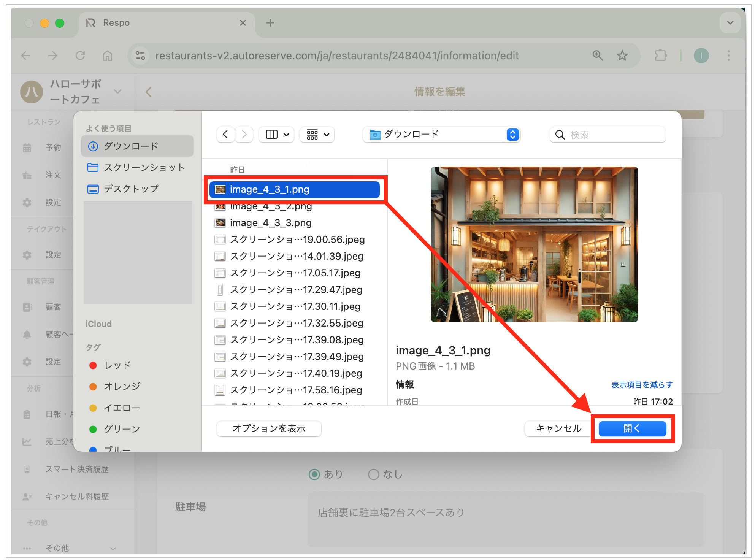This screenshot has height=560, width=755.
Task: Select the グリーン tag
Action: [115, 429]
